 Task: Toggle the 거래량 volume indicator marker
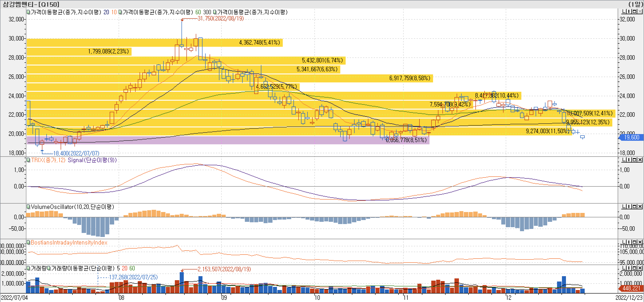(29, 268)
